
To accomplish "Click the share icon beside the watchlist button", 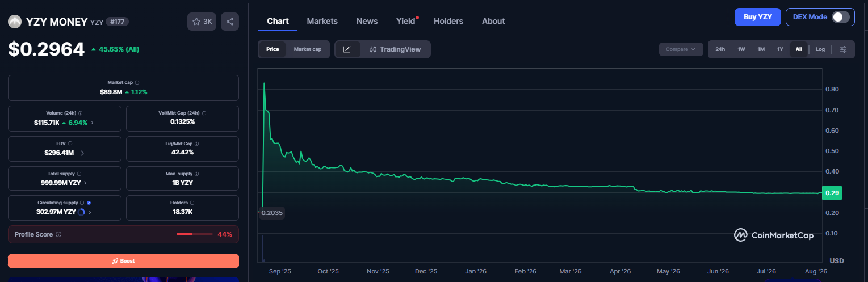I will click(x=230, y=22).
